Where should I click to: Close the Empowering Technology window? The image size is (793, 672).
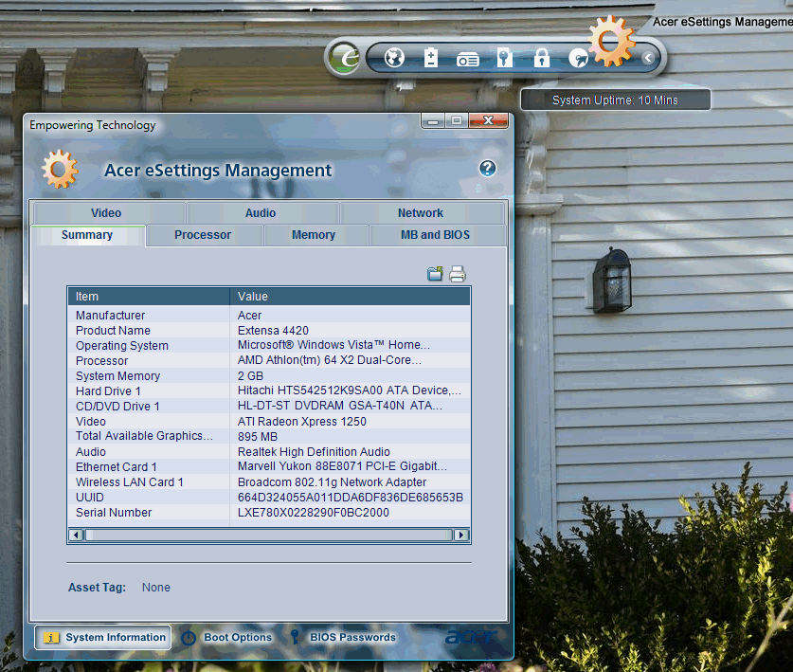click(x=488, y=121)
